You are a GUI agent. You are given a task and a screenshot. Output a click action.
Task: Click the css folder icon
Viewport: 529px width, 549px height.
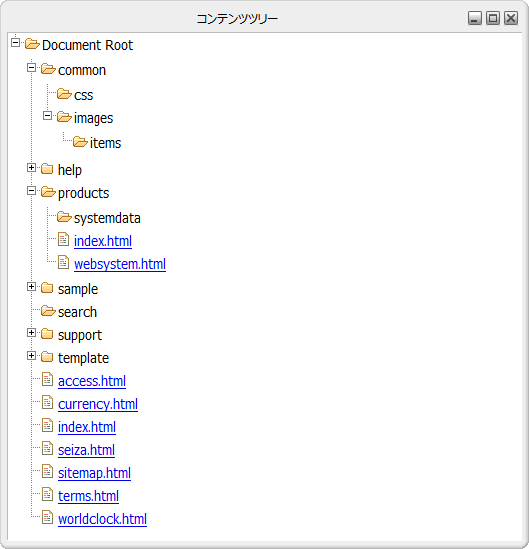point(64,94)
